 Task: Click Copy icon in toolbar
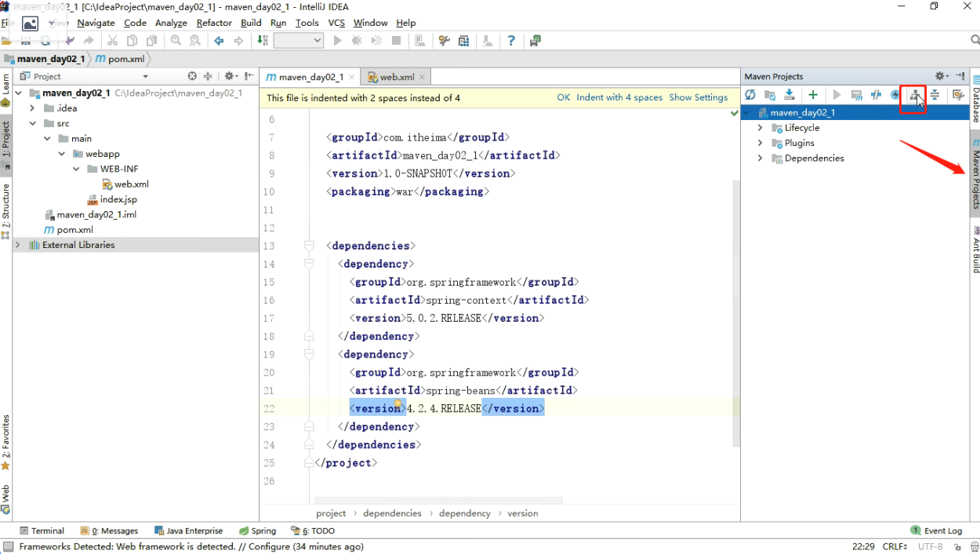132,41
